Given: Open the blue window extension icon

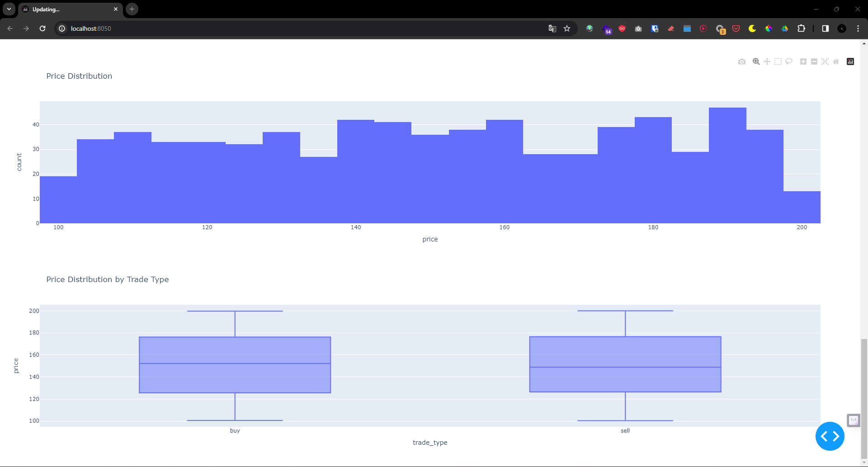Looking at the screenshot, I should (687, 28).
